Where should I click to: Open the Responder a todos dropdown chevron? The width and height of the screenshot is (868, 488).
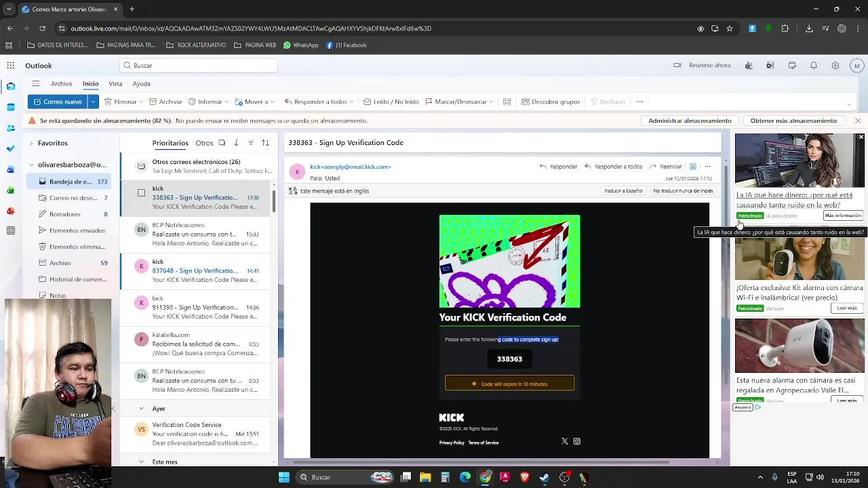tap(351, 102)
